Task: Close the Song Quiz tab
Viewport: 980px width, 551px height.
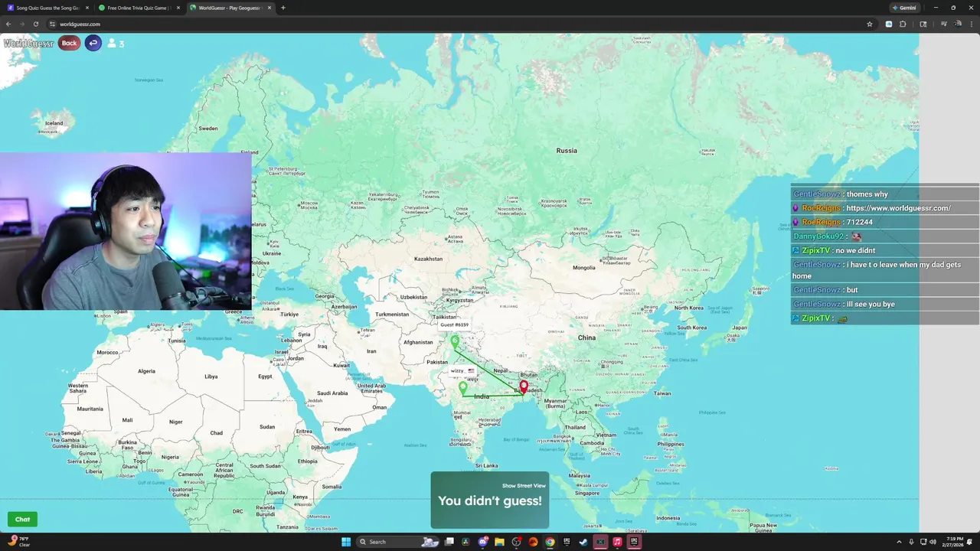Action: point(87,8)
